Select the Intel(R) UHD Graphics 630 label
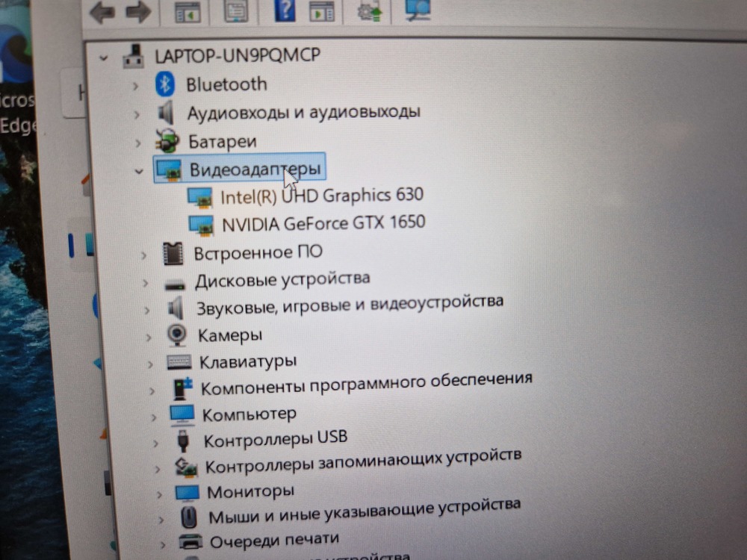The image size is (747, 560). coord(322,196)
